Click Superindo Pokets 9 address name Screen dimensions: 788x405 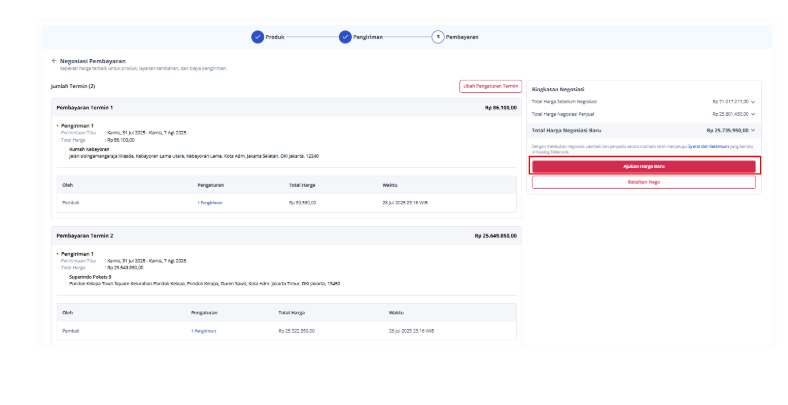tap(90, 277)
